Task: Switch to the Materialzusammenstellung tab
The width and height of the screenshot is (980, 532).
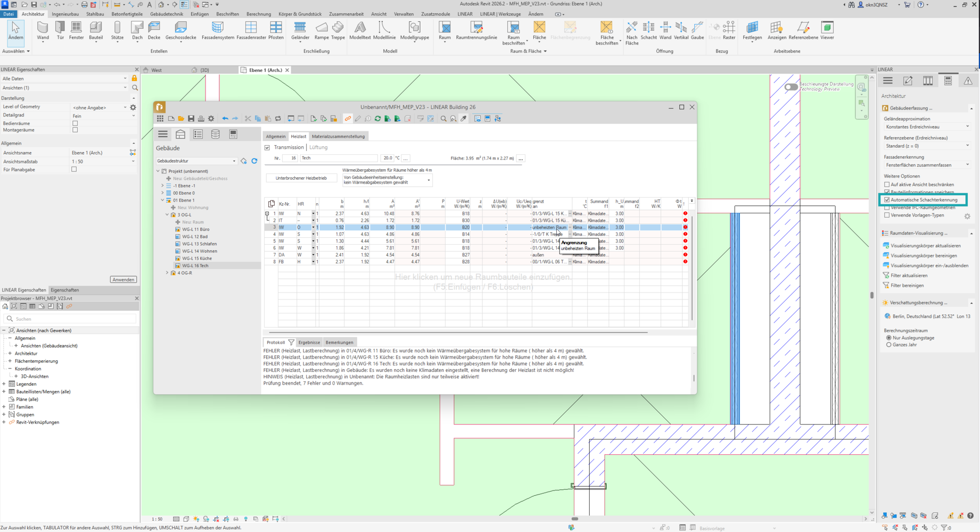Action: (x=338, y=136)
